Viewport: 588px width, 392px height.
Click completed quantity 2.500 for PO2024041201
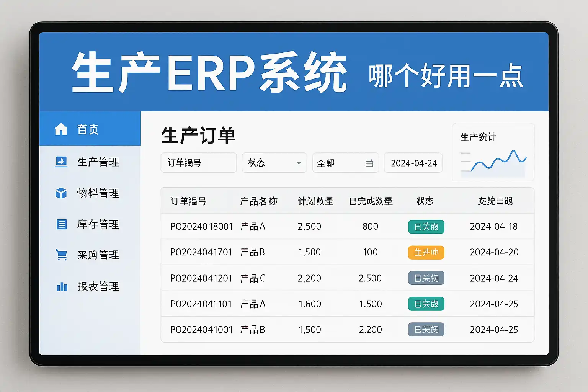pos(370,278)
